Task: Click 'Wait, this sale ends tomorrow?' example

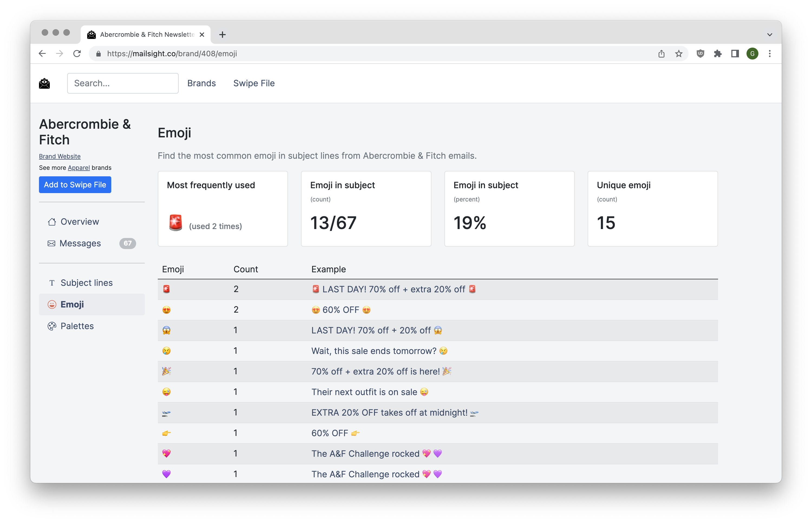Action: [379, 351]
